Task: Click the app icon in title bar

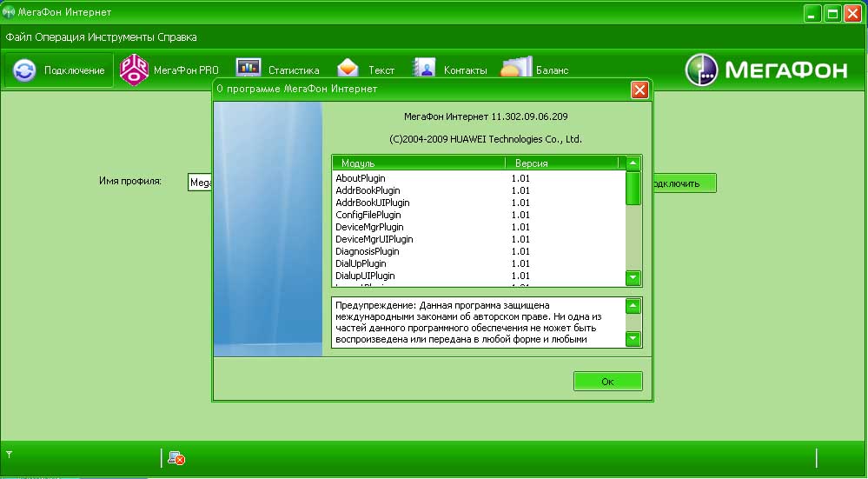Action: coord(9,11)
